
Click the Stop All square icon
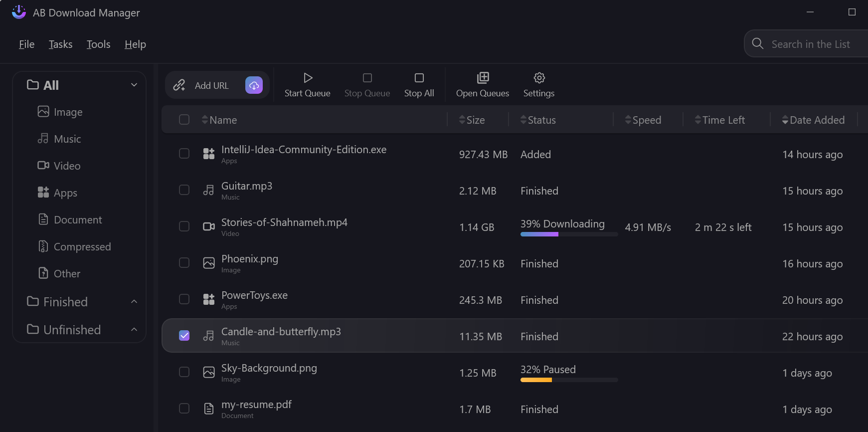coord(419,78)
